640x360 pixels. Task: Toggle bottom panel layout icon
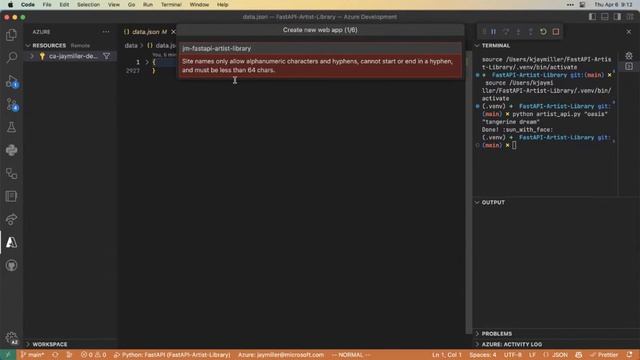coord(604,17)
